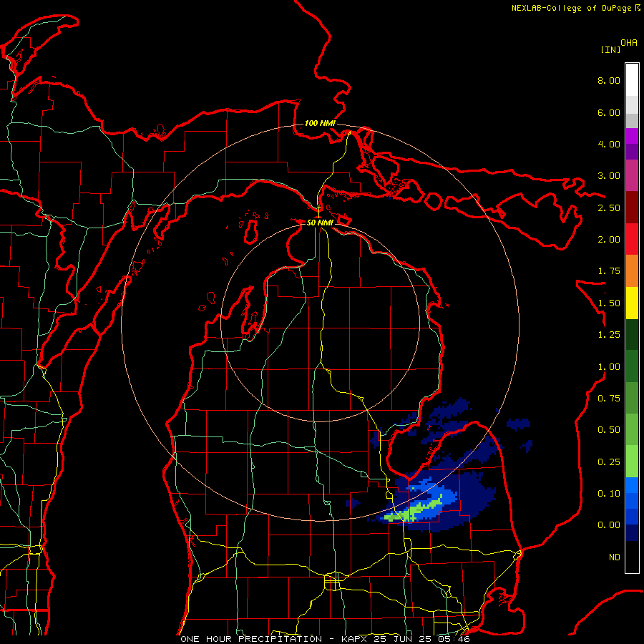Viewport: 644px width, 644px height.
Task: Click the 0.10 legend value
Action: click(x=609, y=494)
